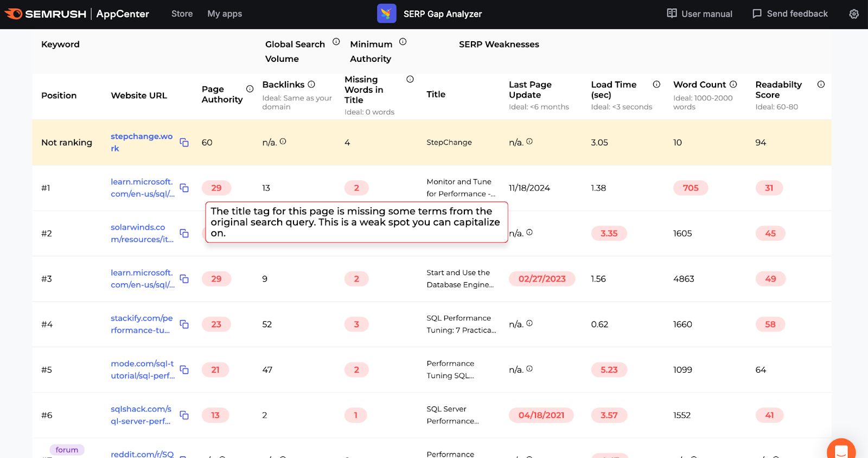Click Page Authority info icon
Image resolution: width=868 pixels, height=458 pixels.
pyautogui.click(x=250, y=89)
